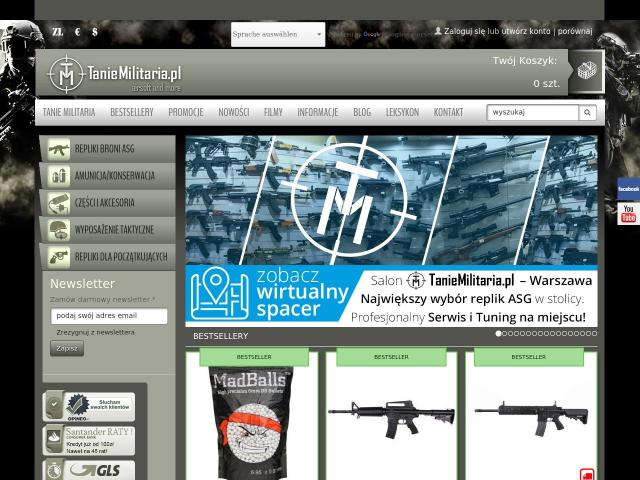640x480 pixels.
Task: Open the TANIE MILITARIA menu item
Action: [69, 112]
